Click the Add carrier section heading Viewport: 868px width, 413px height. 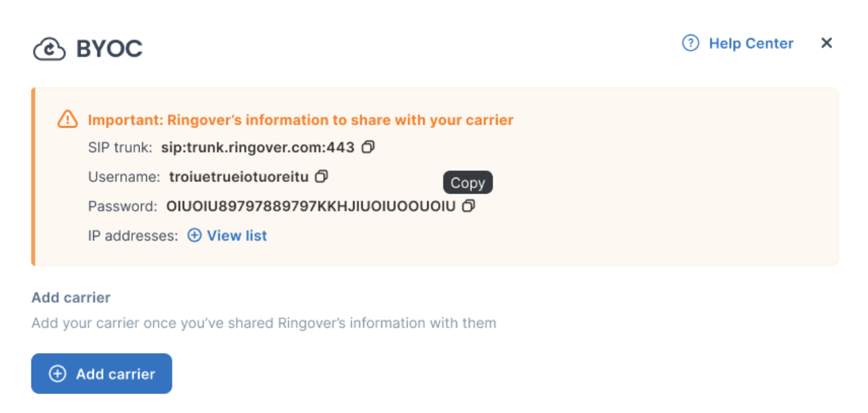click(x=71, y=298)
